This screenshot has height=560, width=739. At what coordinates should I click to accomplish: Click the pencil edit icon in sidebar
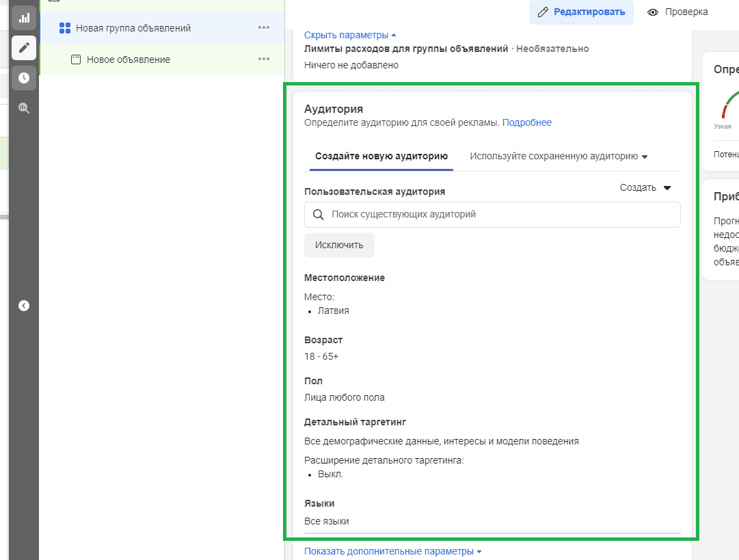coord(24,48)
